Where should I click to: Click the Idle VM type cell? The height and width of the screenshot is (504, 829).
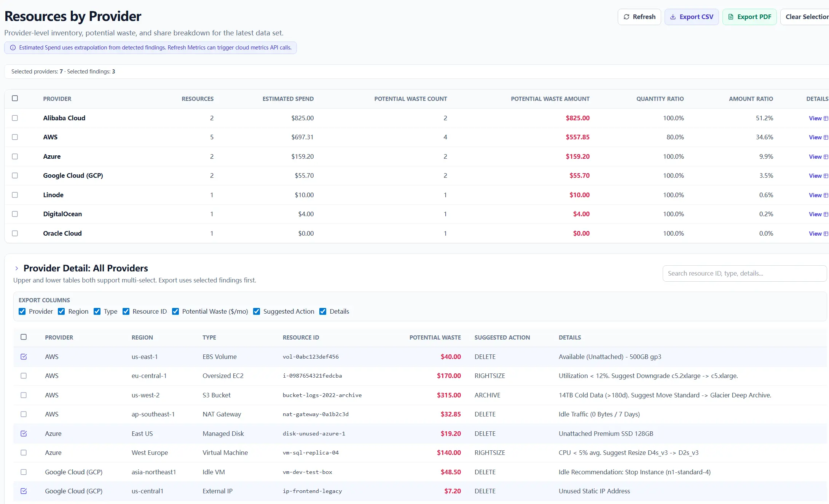point(214,472)
